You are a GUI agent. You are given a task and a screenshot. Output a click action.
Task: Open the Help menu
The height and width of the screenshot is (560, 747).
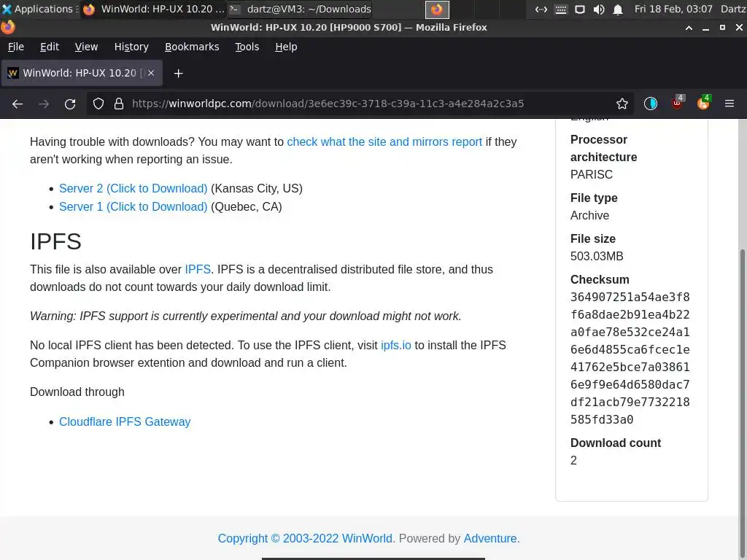pos(286,47)
